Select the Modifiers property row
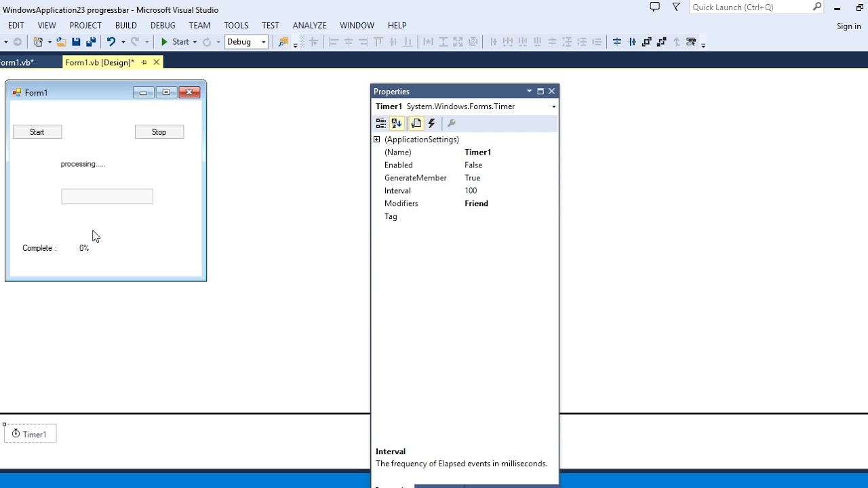The height and width of the screenshot is (488, 868). click(x=465, y=203)
